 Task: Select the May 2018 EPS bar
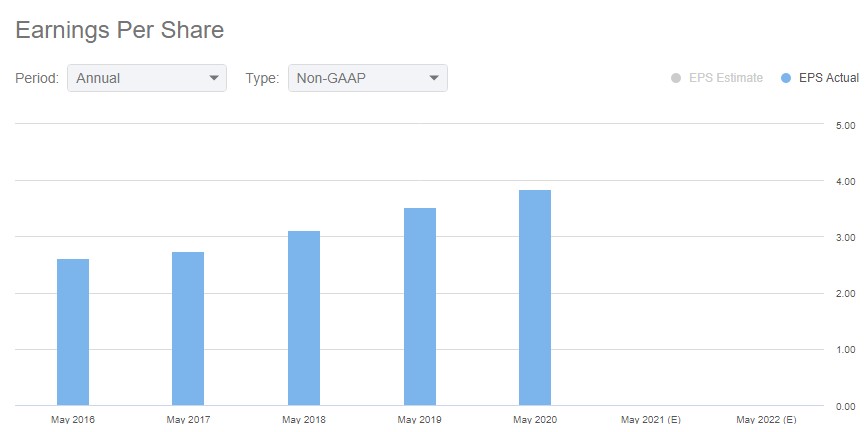[304, 318]
